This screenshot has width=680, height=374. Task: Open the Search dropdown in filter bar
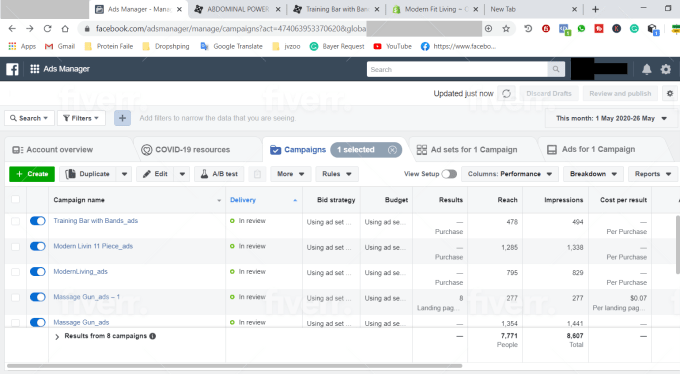29,118
